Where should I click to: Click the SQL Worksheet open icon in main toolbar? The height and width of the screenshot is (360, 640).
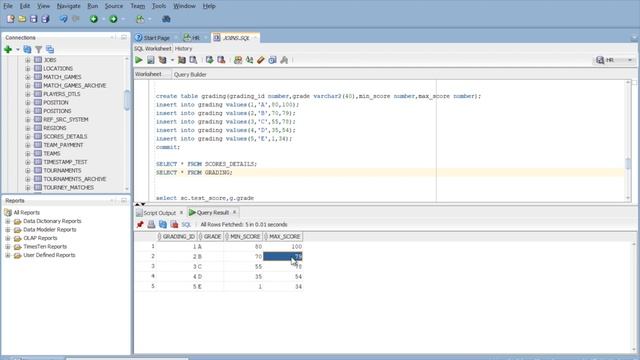tap(140, 19)
